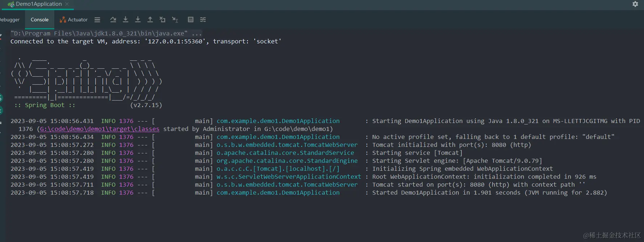The width and height of the screenshot is (644, 242).
Task: Click the o.apache.catalina.core.StandardService logger name
Action: tap(285, 153)
